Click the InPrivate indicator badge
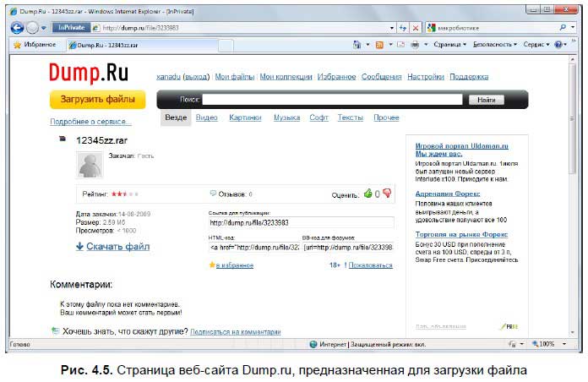Screen dimensions: 588x382 [71, 27]
